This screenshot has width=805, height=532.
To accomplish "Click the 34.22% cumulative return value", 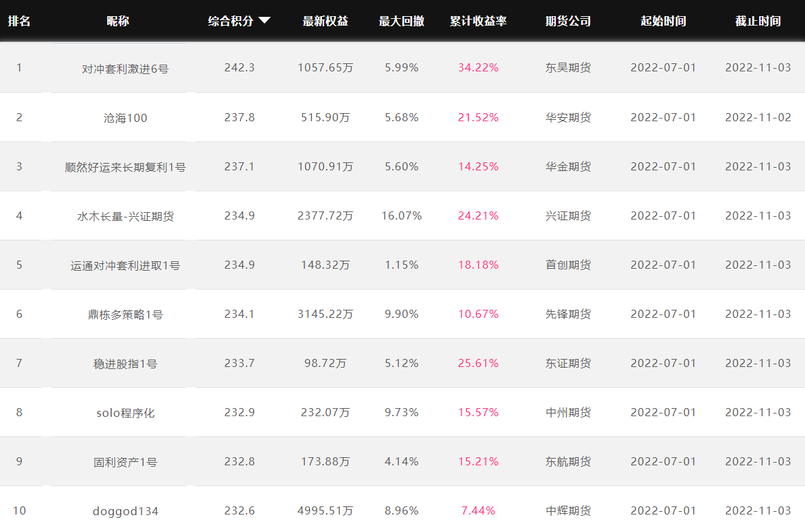I will pyautogui.click(x=478, y=68).
